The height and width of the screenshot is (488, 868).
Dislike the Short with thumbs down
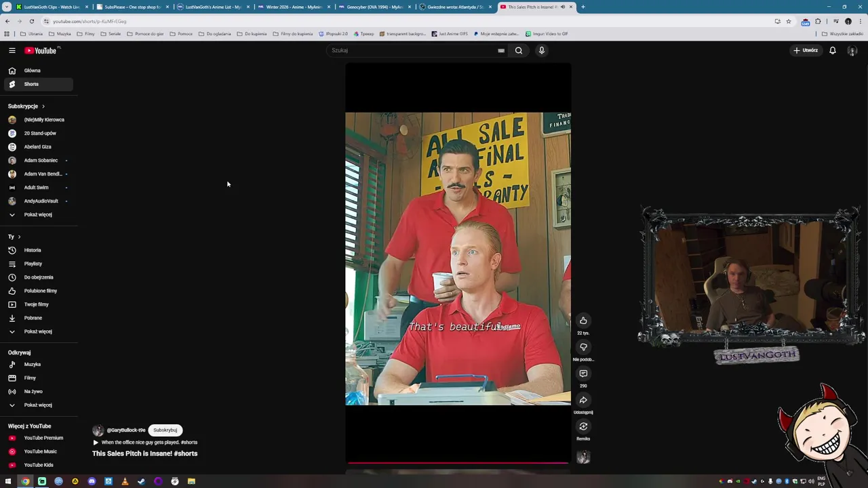(583, 347)
